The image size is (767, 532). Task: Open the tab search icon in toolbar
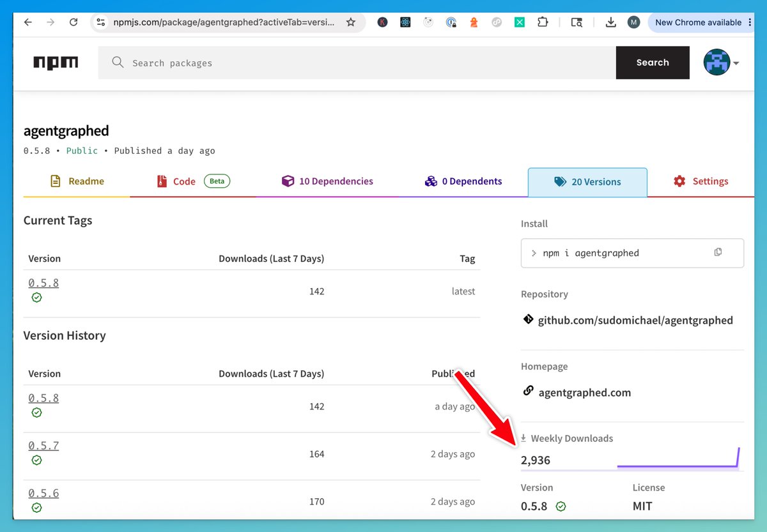click(577, 22)
